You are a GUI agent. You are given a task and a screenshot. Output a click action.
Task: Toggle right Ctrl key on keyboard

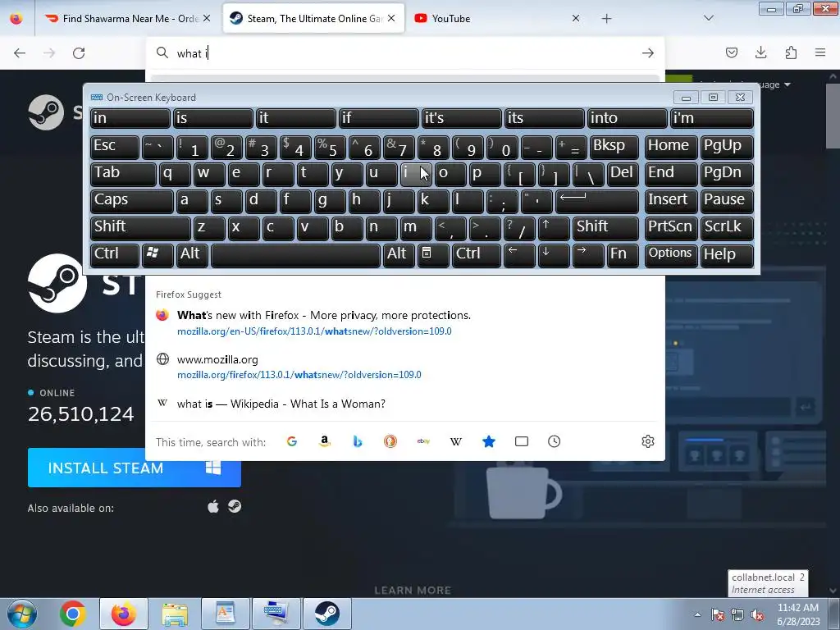click(477, 254)
